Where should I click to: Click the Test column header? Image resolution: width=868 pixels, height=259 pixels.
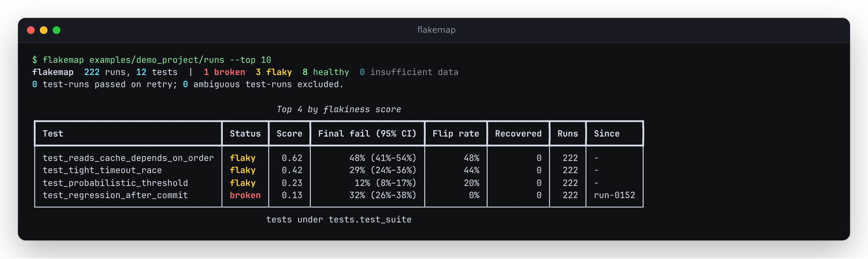tap(53, 134)
